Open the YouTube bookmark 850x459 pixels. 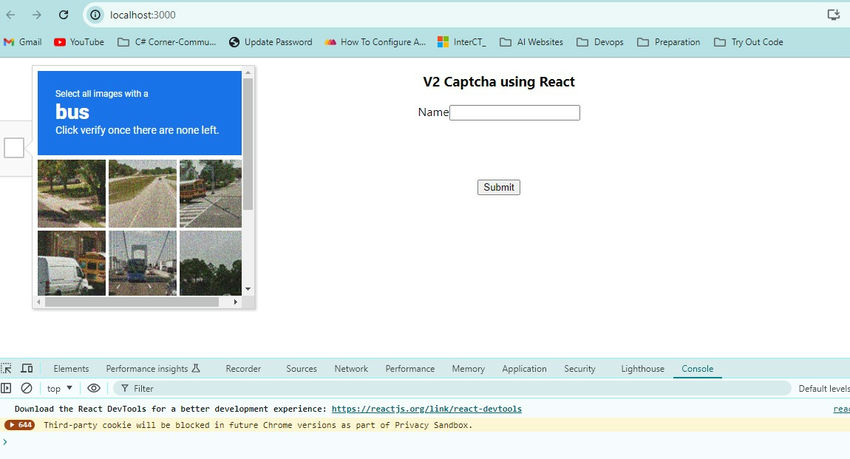pos(79,42)
